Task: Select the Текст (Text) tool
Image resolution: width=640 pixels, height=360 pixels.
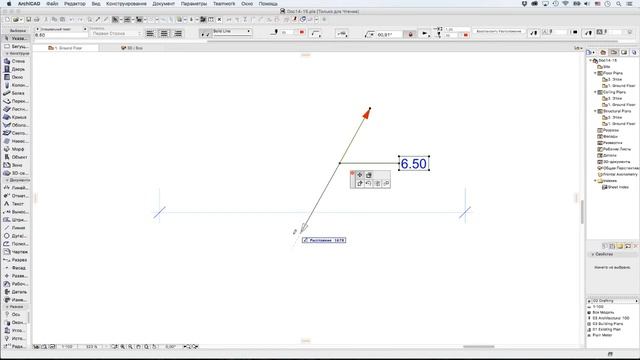Action: [15, 204]
